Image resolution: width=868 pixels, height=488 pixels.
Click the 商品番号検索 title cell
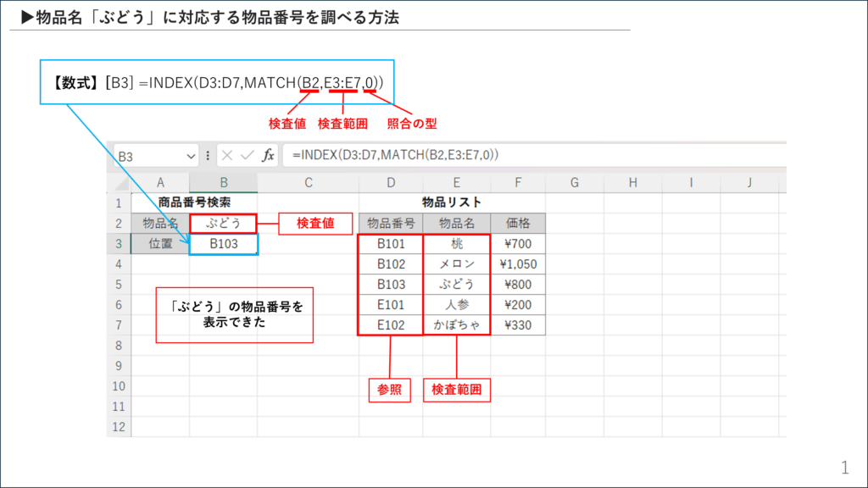click(x=194, y=202)
